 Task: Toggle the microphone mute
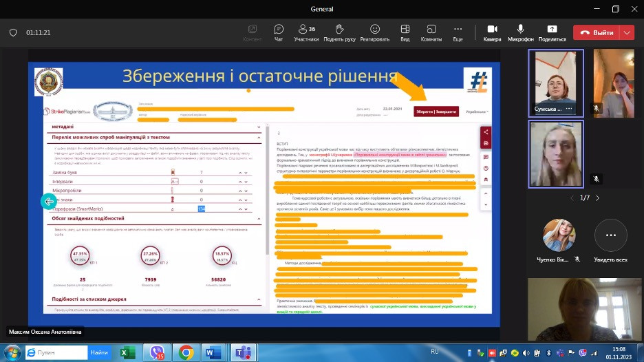coord(520,32)
